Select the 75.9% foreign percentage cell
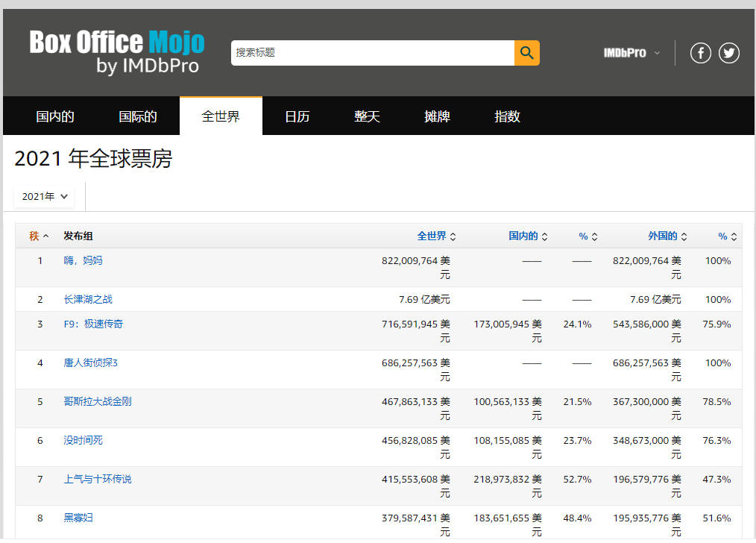Image resolution: width=756 pixels, height=543 pixels. coord(716,324)
